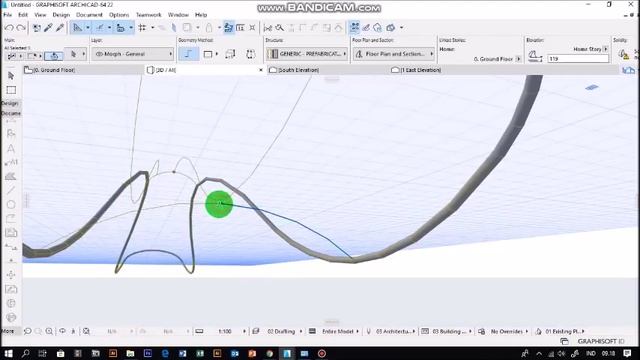
Task: Open the Help menu
Action: pyautogui.click(x=201, y=15)
